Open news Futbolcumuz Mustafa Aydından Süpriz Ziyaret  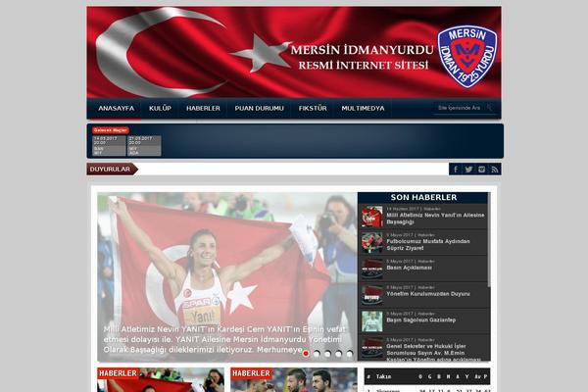pos(428,245)
